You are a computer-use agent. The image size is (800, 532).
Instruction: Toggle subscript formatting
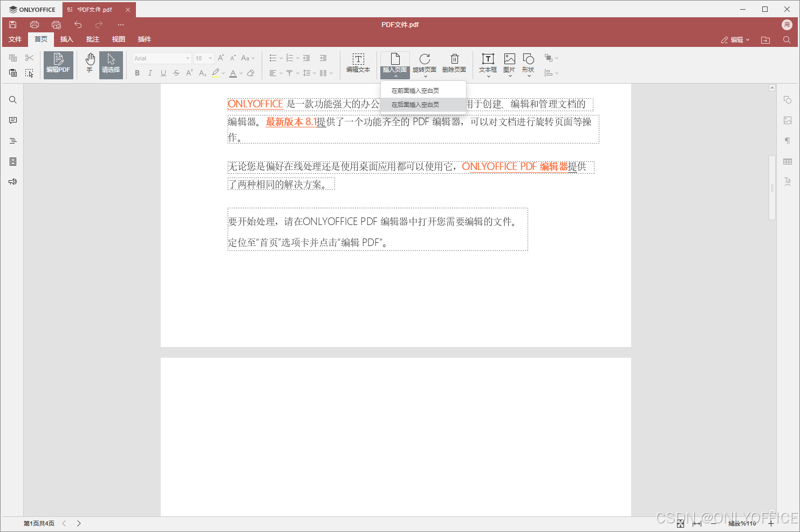click(x=202, y=73)
